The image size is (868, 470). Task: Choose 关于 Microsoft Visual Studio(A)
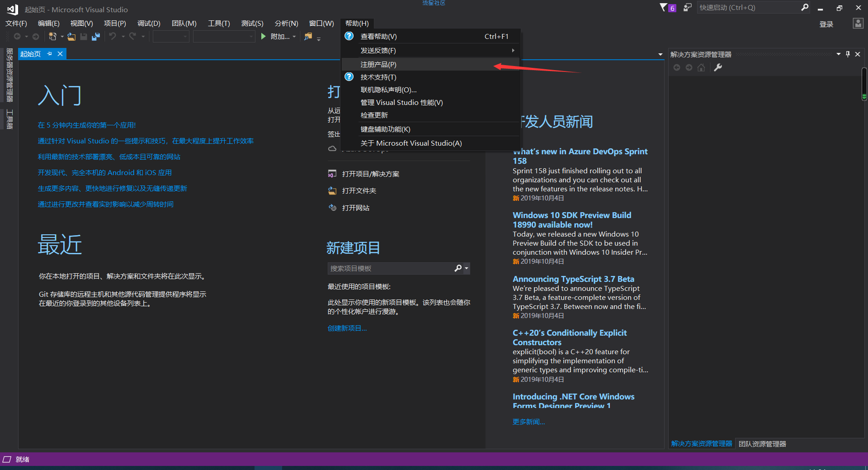pyautogui.click(x=431, y=143)
